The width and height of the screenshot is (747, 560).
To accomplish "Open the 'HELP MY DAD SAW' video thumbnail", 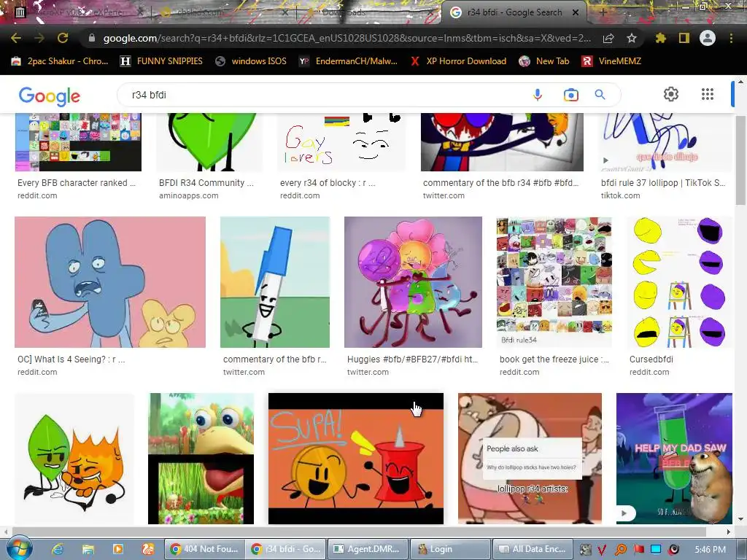I will pos(674,458).
